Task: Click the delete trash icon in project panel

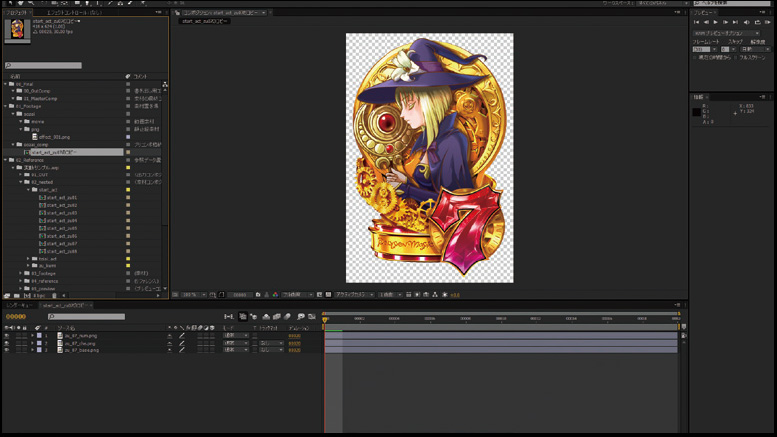Action: tap(55, 295)
